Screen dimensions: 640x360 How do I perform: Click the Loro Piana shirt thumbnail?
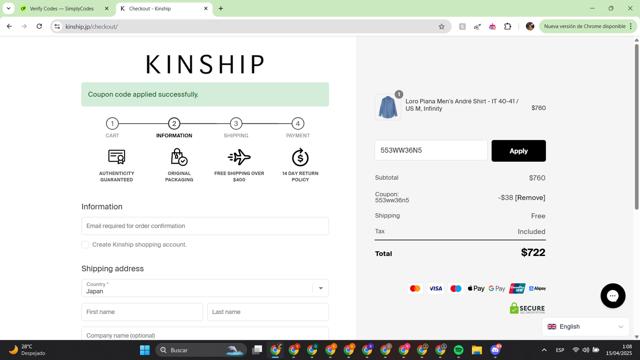(x=388, y=107)
